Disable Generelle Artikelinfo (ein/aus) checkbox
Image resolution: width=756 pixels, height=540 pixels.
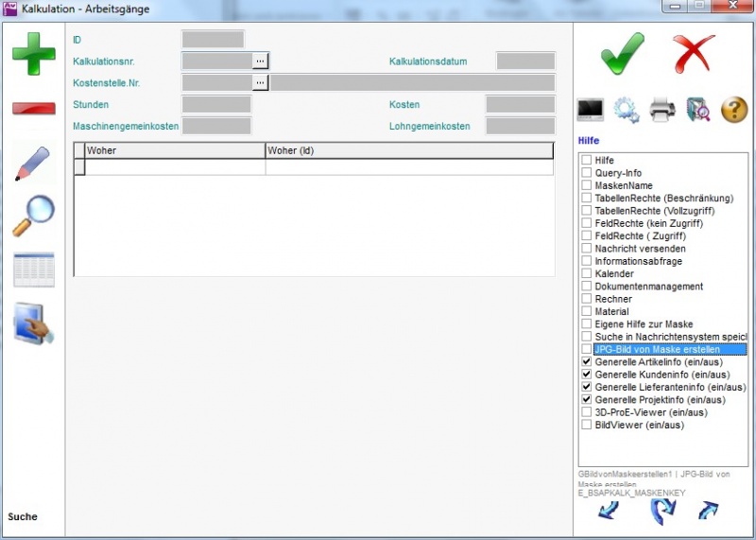[587, 362]
